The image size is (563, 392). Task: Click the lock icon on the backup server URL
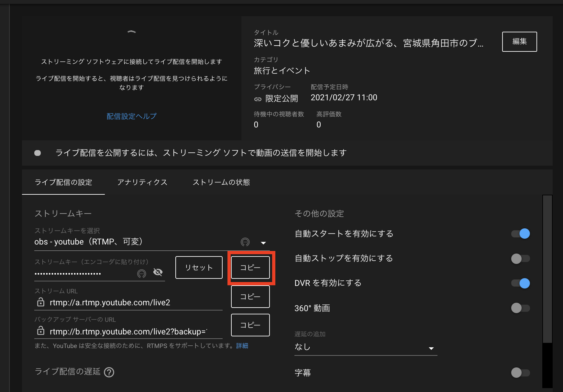pyautogui.click(x=40, y=331)
